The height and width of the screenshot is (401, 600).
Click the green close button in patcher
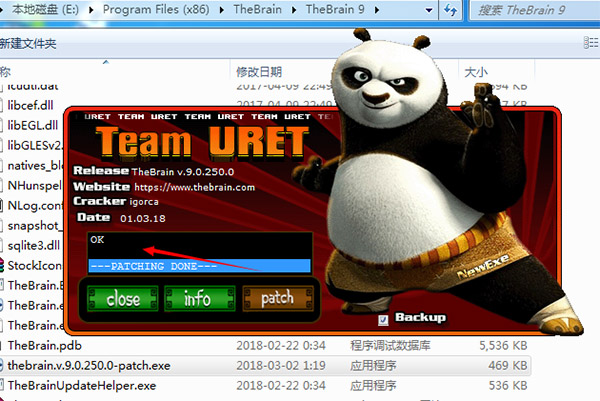122,298
